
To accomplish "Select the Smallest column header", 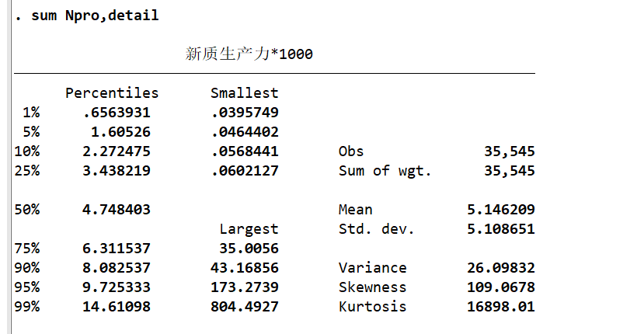I will tap(244, 93).
